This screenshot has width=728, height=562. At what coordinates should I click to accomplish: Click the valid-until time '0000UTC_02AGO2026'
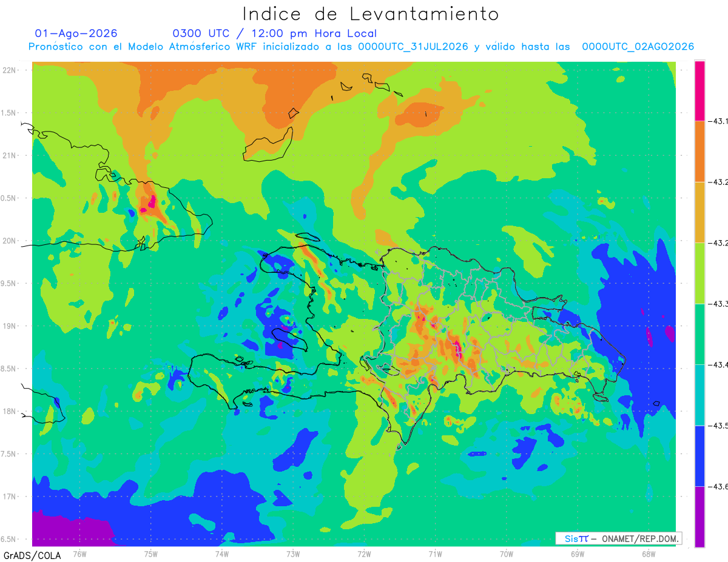[x=638, y=47]
